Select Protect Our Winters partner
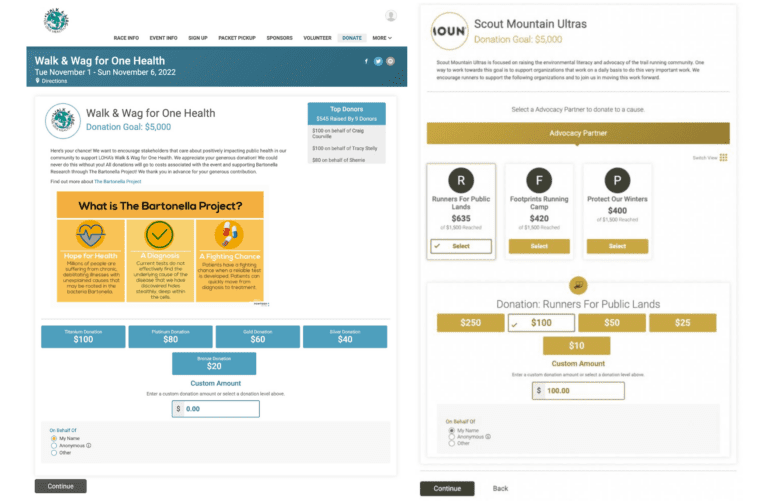This screenshot has height=501, width=768. click(x=617, y=246)
